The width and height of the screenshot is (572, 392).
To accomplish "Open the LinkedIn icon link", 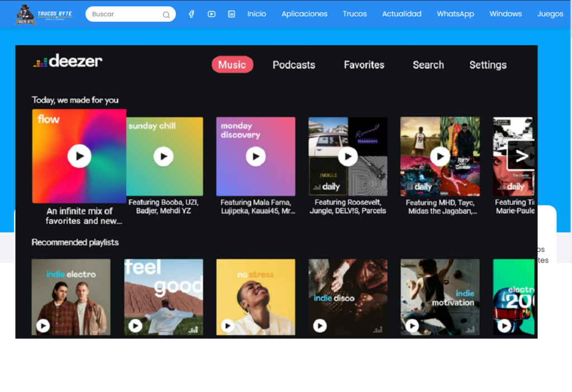I will pyautogui.click(x=231, y=14).
